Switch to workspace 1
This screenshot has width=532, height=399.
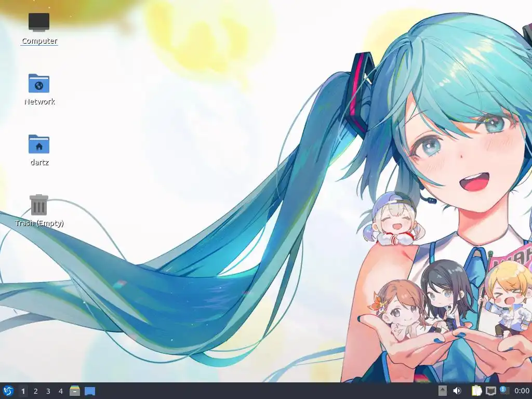(23, 391)
